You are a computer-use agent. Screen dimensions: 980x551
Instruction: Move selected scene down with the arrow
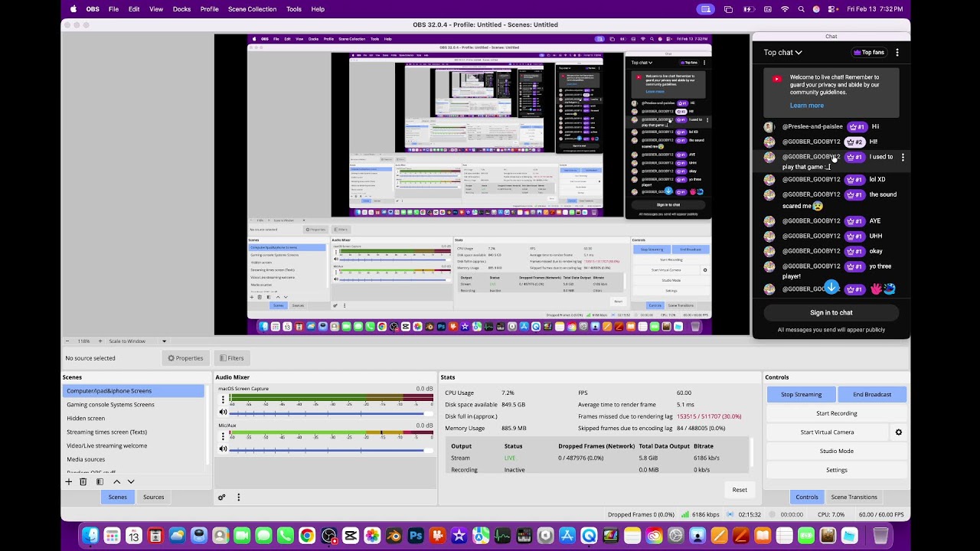131,482
